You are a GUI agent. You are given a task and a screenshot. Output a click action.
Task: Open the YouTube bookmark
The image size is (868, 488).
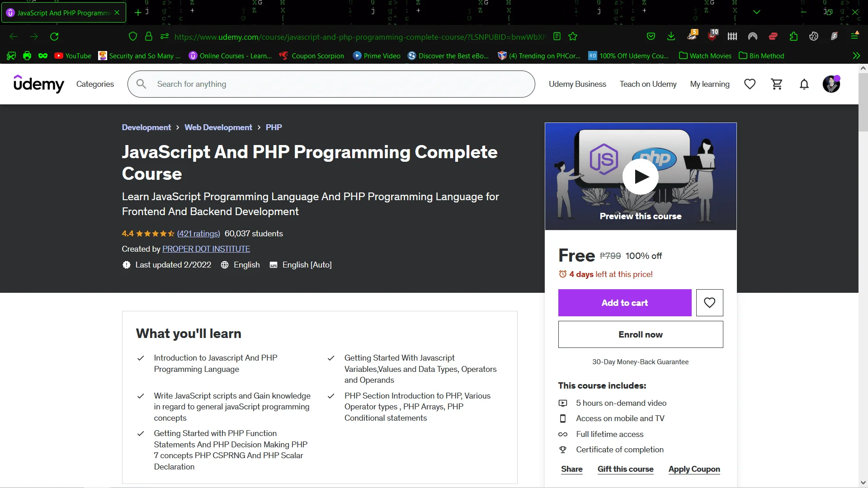pyautogui.click(x=73, y=56)
